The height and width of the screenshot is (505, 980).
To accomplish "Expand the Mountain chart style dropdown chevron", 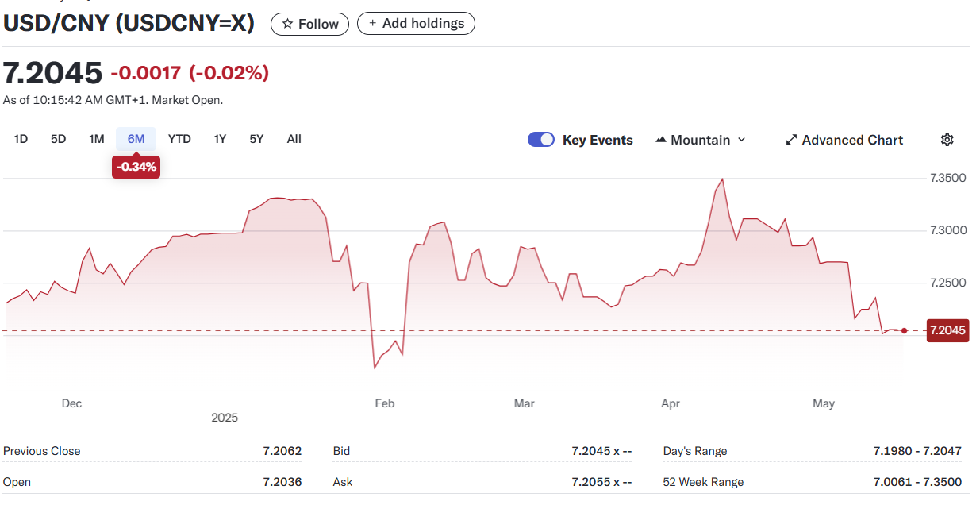I will (x=742, y=140).
